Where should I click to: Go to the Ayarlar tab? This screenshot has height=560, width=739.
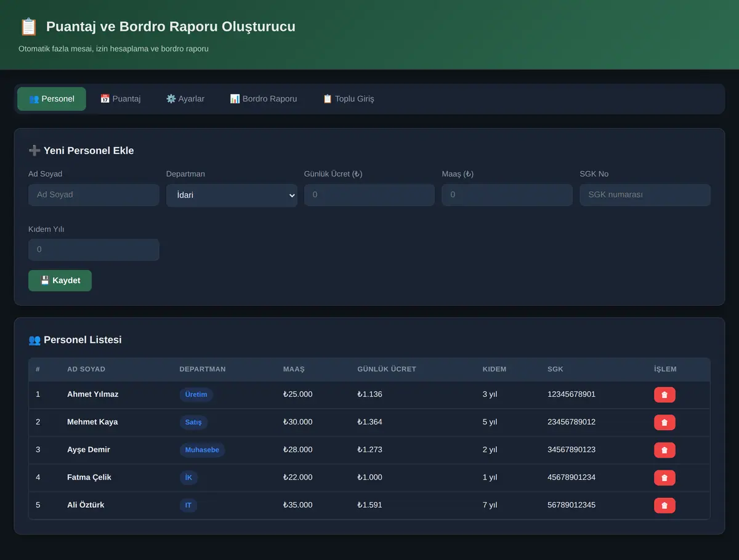pyautogui.click(x=185, y=99)
